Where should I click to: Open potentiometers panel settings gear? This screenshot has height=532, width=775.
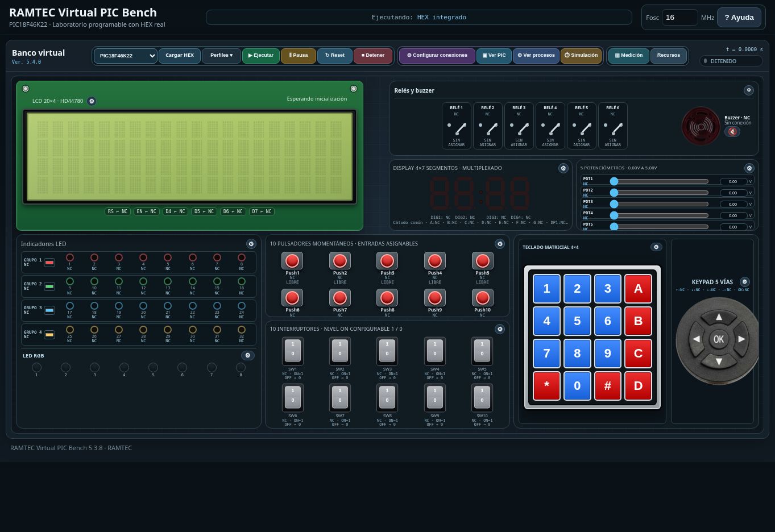click(x=749, y=168)
